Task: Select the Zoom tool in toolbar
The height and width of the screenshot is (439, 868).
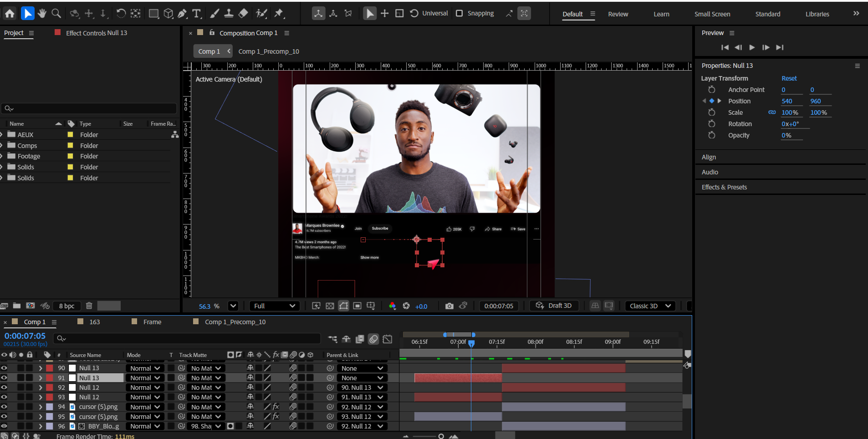Action: [x=56, y=14]
